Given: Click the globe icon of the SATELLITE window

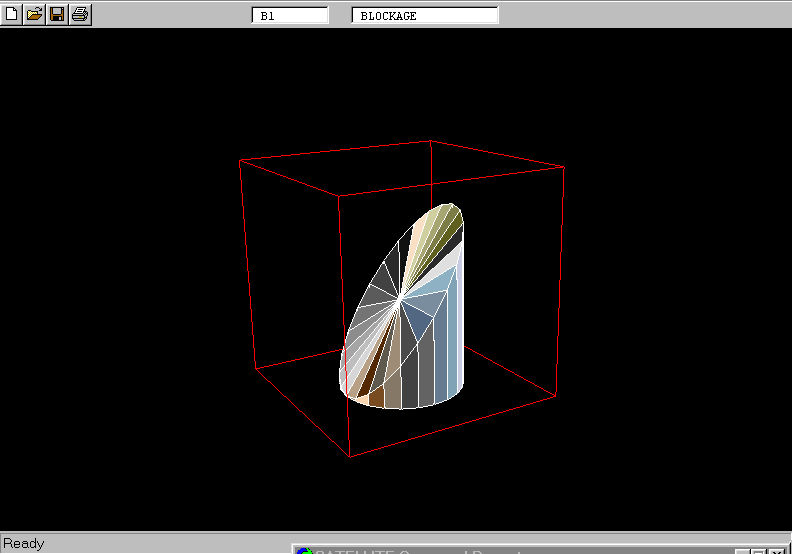Looking at the screenshot, I should tap(304, 551).
